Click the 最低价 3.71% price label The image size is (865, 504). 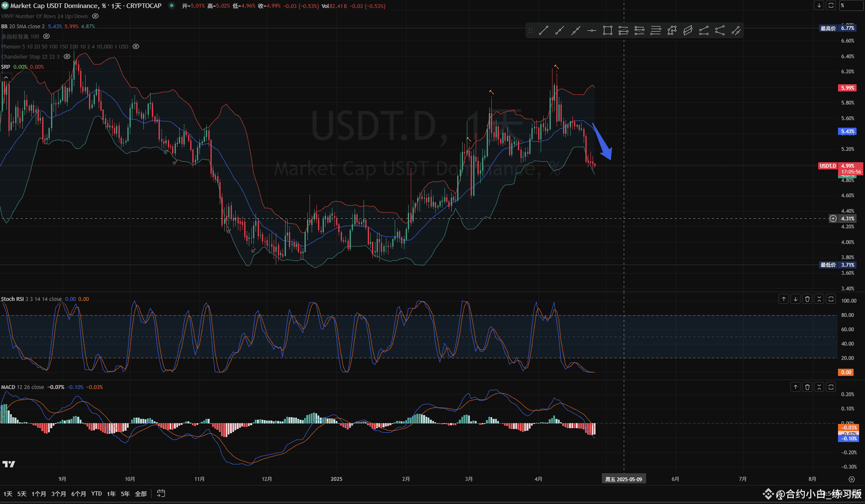pyautogui.click(x=837, y=265)
